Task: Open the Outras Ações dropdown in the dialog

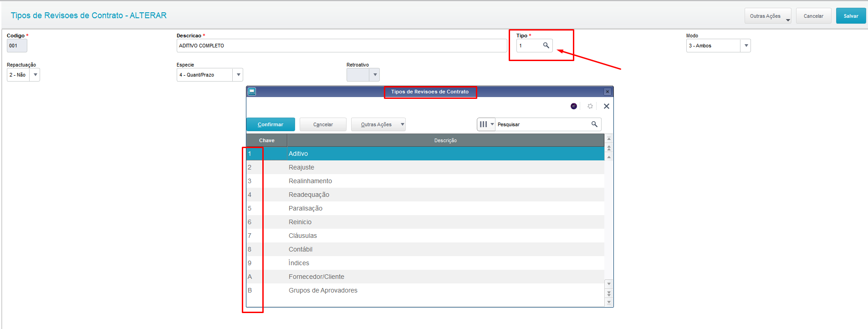Action: pyautogui.click(x=378, y=124)
